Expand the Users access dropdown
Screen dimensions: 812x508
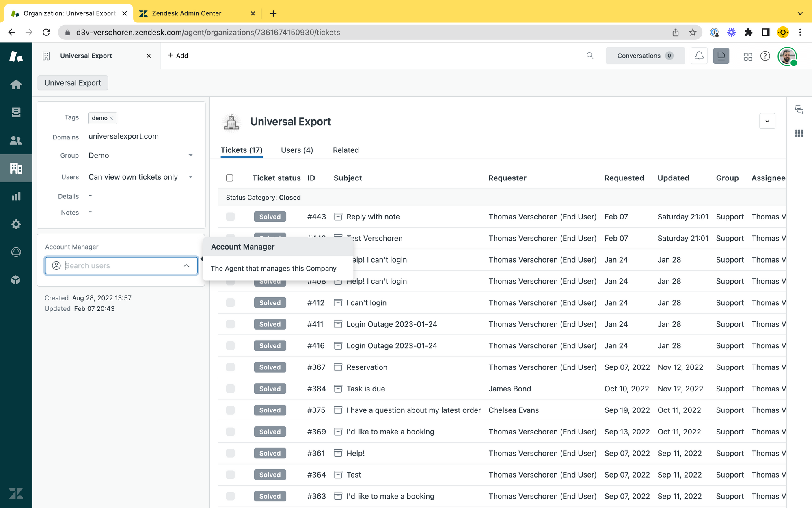click(190, 177)
